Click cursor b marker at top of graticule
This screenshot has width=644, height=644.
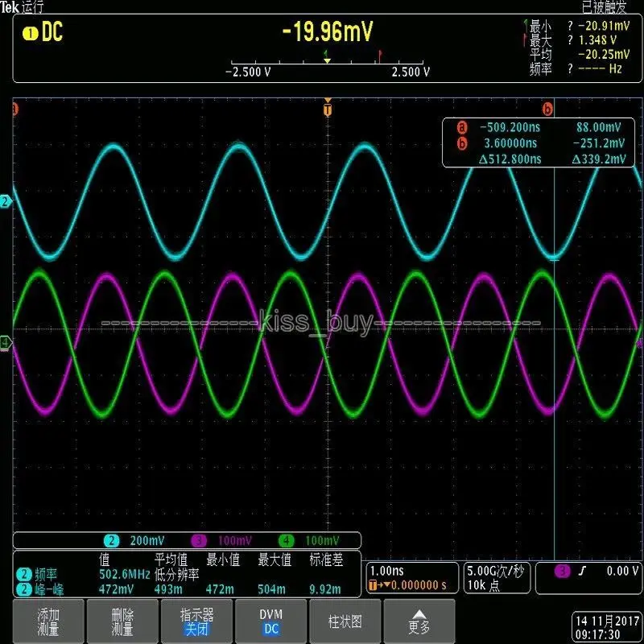[x=547, y=109]
